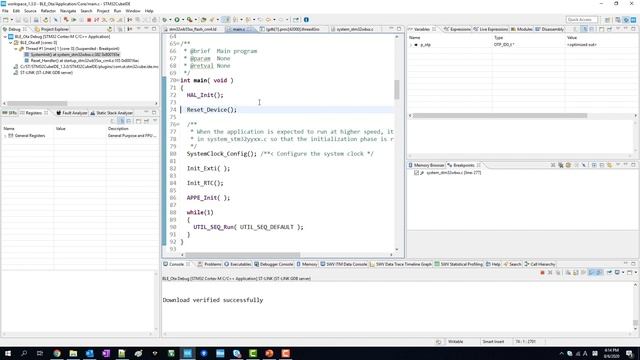Click the Console red Terminate icon

click(x=542, y=272)
